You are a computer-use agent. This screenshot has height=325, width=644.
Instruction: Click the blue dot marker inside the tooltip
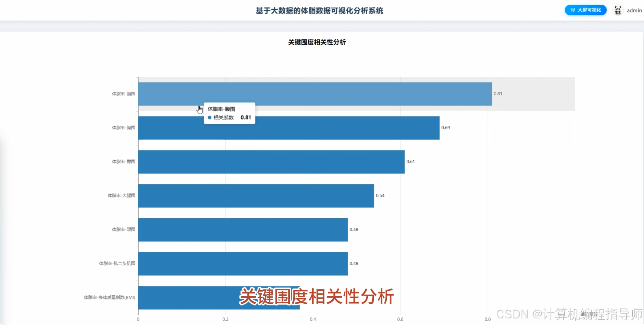point(210,117)
